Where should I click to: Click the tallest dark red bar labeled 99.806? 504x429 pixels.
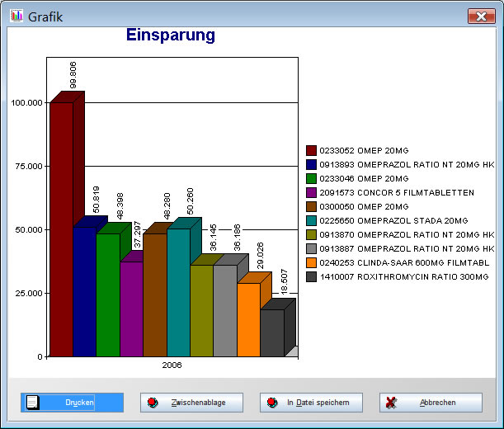pos(61,231)
